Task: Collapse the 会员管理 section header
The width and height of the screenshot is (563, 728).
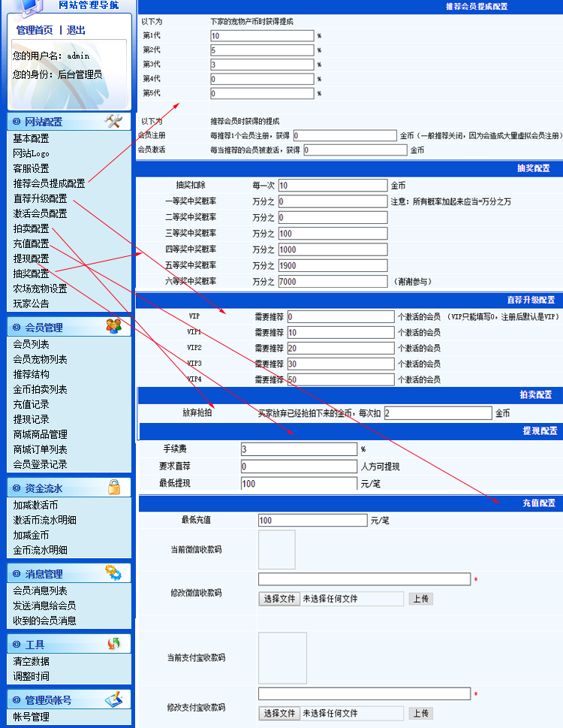Action: click(69, 328)
